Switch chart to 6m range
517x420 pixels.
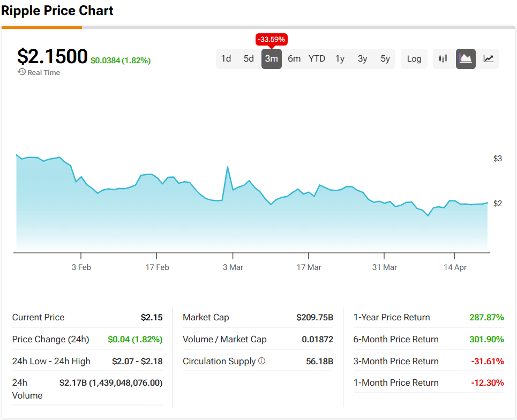tap(294, 59)
